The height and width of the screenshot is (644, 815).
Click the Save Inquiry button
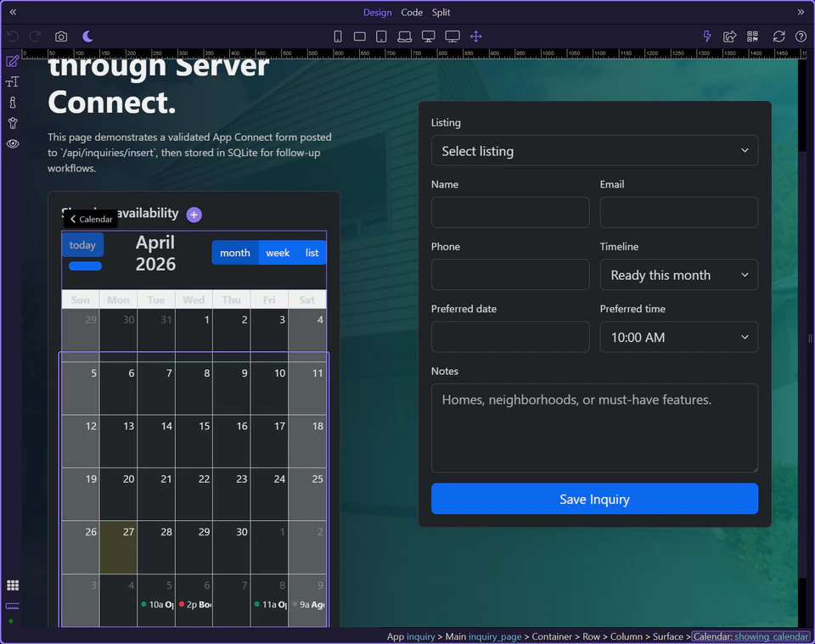tap(594, 499)
